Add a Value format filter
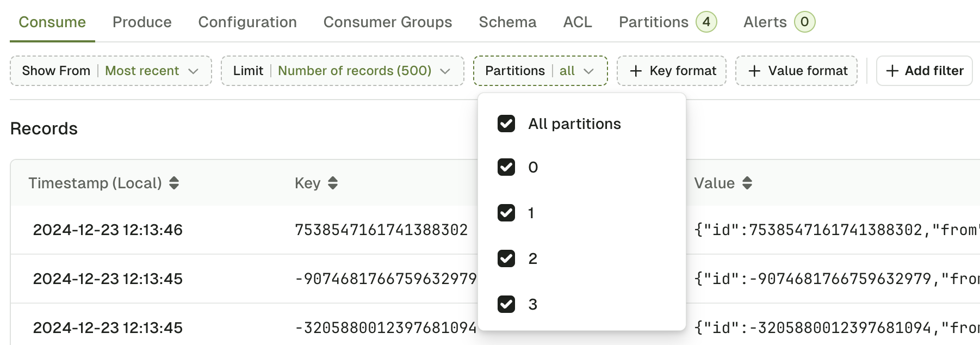The height and width of the screenshot is (345, 980). (797, 71)
